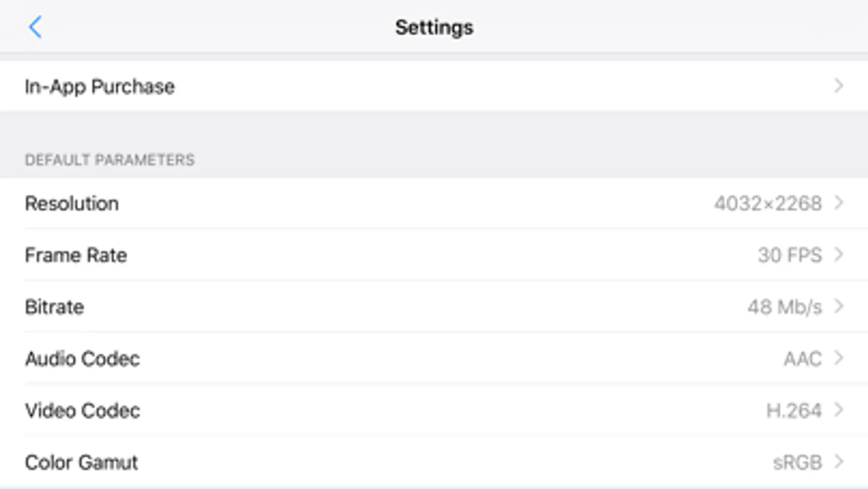Change the H.264 video codec value
868x489 pixels.
pyautogui.click(x=794, y=410)
